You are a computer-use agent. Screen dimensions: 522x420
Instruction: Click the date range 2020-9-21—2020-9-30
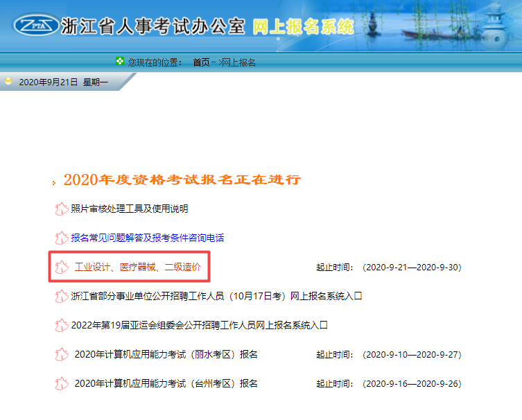coord(412,268)
